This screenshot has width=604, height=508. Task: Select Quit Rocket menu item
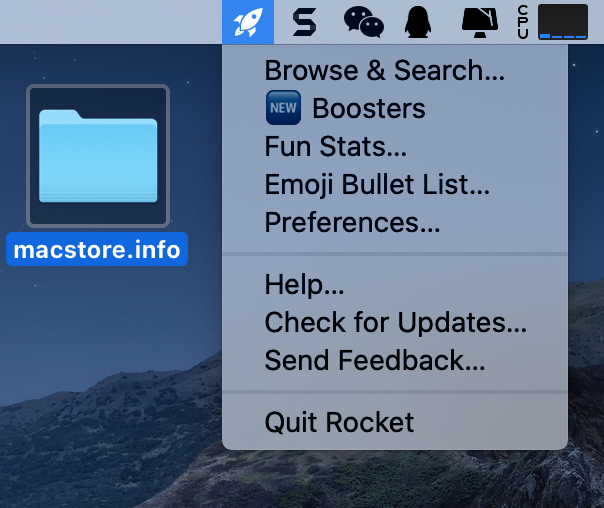[x=394, y=422]
